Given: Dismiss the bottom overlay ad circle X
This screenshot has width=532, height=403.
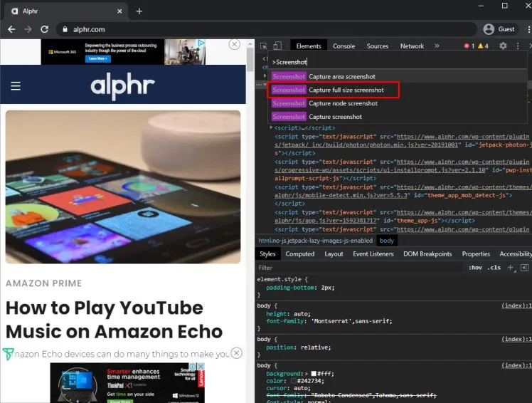Looking at the screenshot, I should [236, 353].
